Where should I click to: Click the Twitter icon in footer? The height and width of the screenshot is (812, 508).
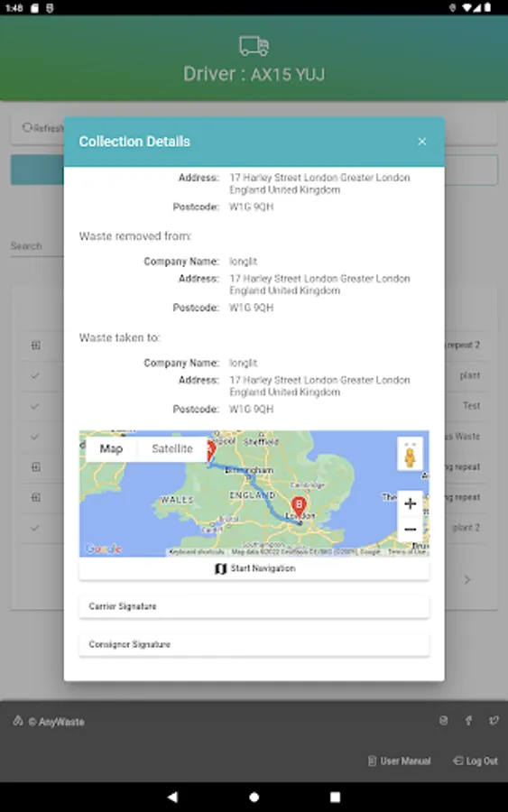[x=494, y=720]
